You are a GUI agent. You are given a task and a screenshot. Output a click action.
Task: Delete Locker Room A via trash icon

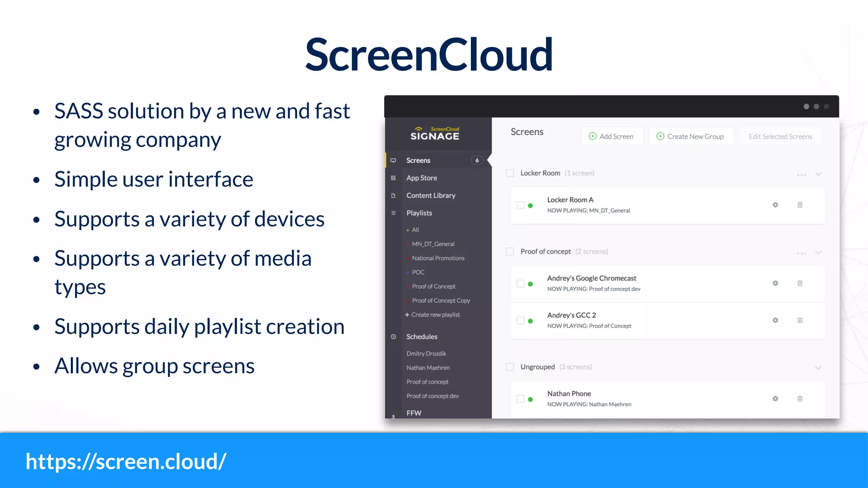pos(800,205)
